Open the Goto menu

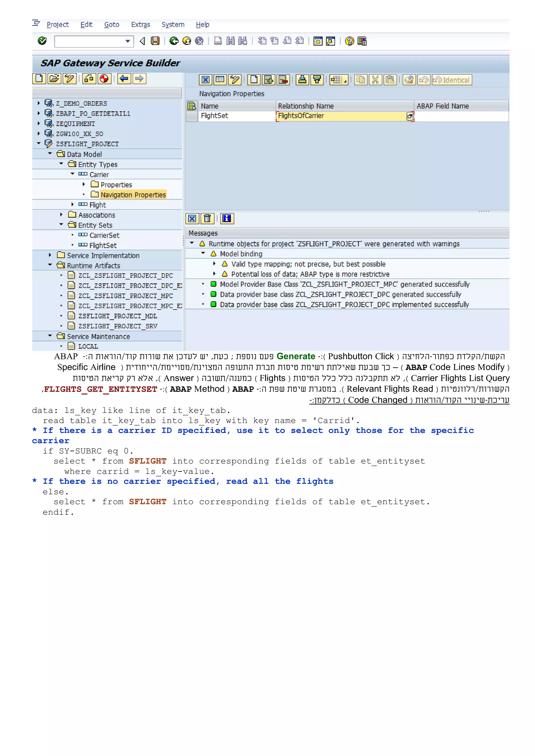tap(111, 25)
